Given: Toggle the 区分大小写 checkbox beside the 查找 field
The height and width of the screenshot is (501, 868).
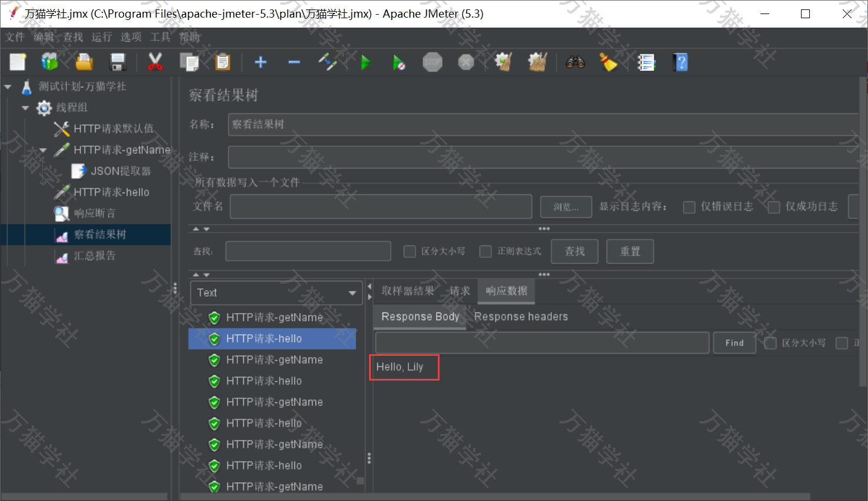Looking at the screenshot, I should tap(410, 251).
